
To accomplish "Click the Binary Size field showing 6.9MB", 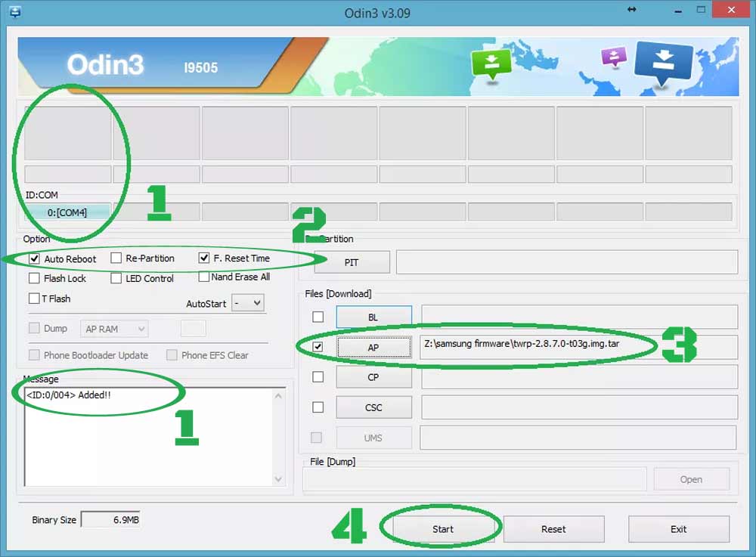I will click(110, 520).
